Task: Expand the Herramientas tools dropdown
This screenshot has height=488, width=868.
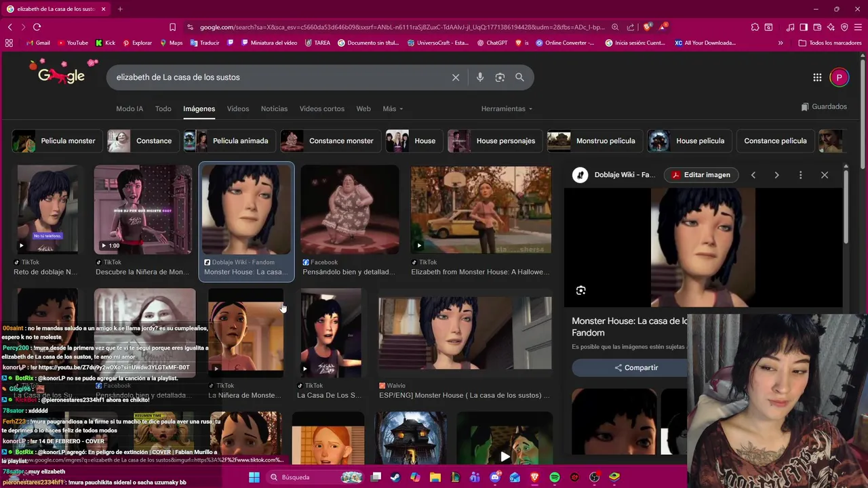Action: coord(507,108)
